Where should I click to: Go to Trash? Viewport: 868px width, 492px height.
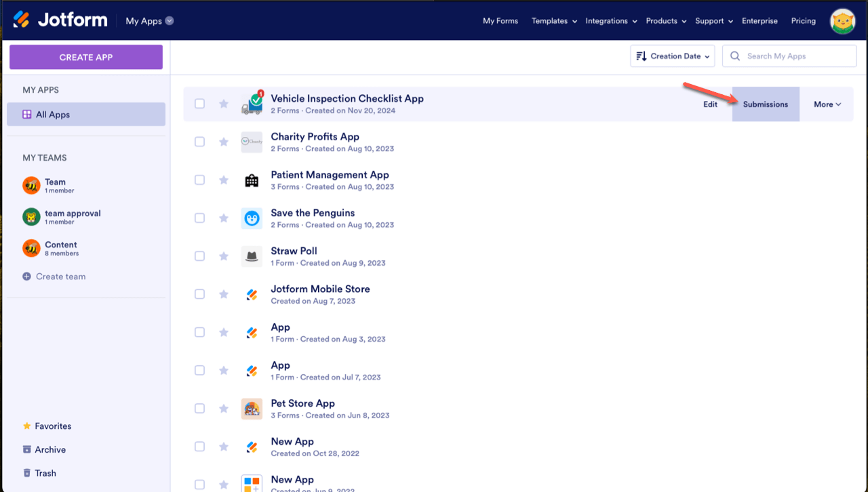(39, 473)
